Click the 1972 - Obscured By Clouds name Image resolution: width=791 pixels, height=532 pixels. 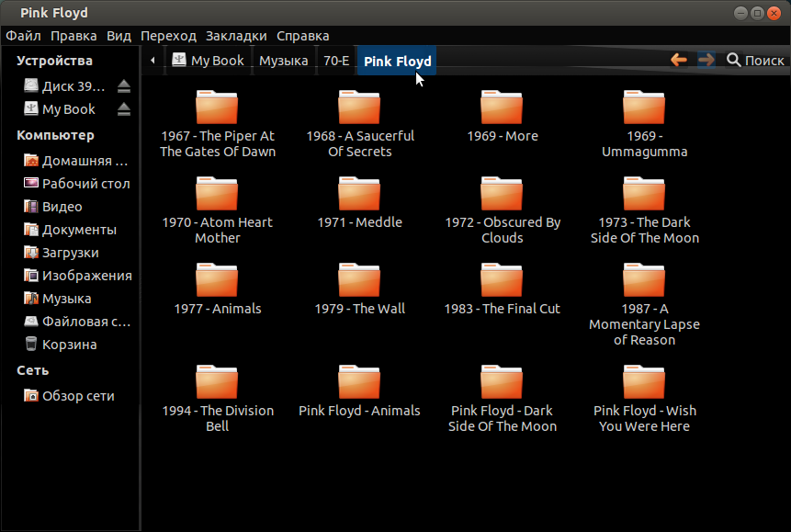pos(503,230)
